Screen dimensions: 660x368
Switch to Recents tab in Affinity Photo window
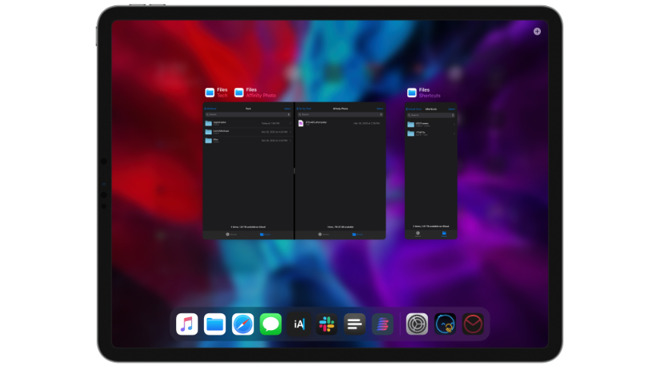tap(323, 235)
